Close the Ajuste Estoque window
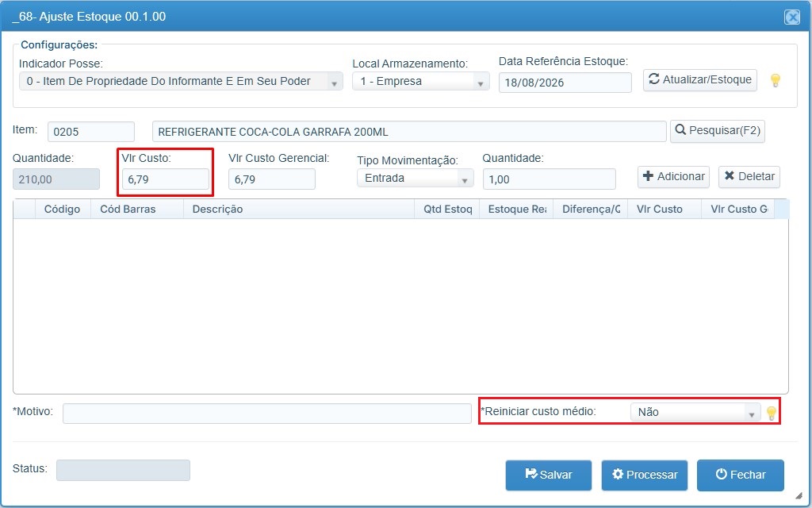The height and width of the screenshot is (508, 812). 792,17
